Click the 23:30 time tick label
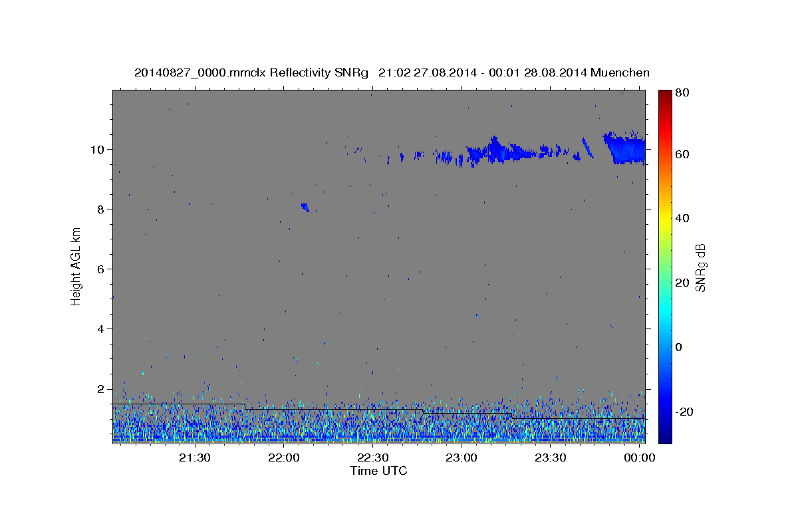The width and height of the screenshot is (798, 532). (551, 458)
